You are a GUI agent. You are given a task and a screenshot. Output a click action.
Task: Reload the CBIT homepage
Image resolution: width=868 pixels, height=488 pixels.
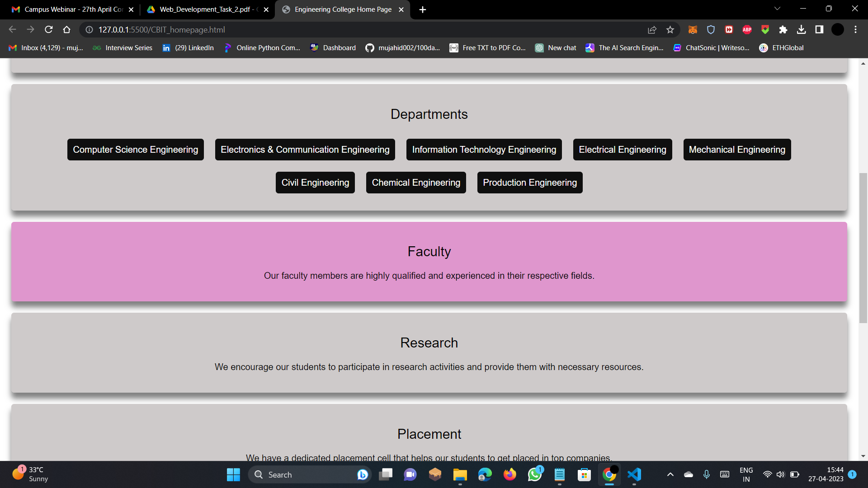point(49,29)
